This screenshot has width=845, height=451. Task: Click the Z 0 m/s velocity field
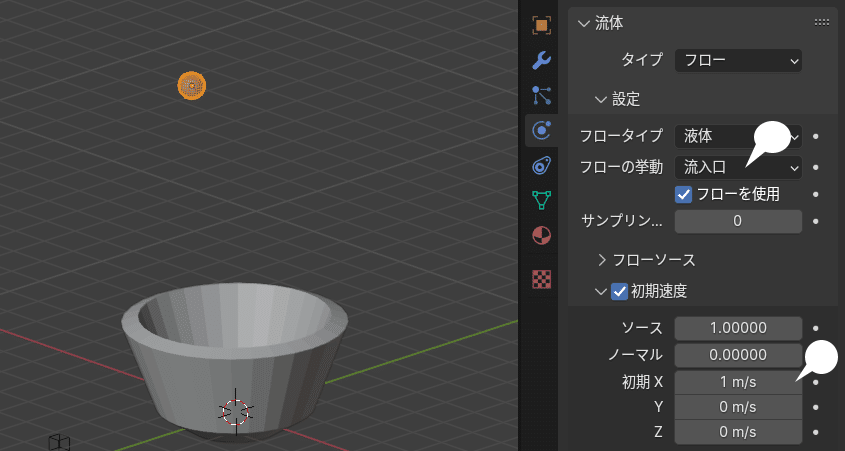coord(738,432)
